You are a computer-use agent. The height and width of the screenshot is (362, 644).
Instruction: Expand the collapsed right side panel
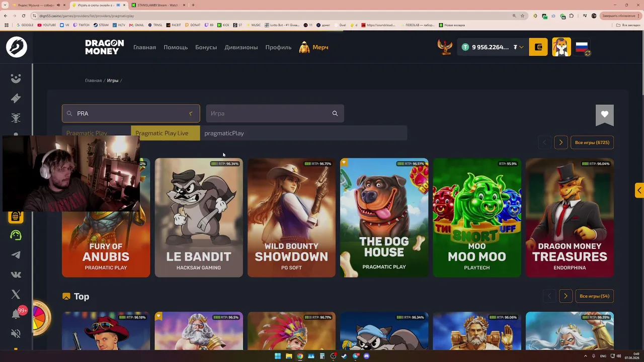click(x=639, y=190)
